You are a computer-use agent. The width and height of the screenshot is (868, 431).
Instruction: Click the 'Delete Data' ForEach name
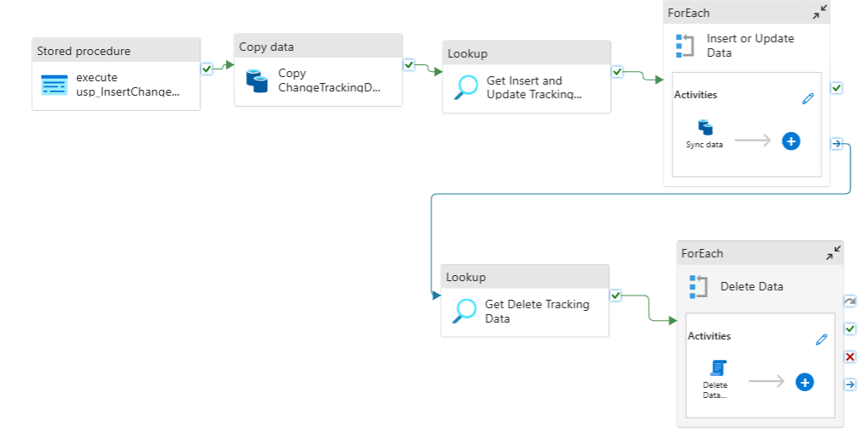point(752,287)
